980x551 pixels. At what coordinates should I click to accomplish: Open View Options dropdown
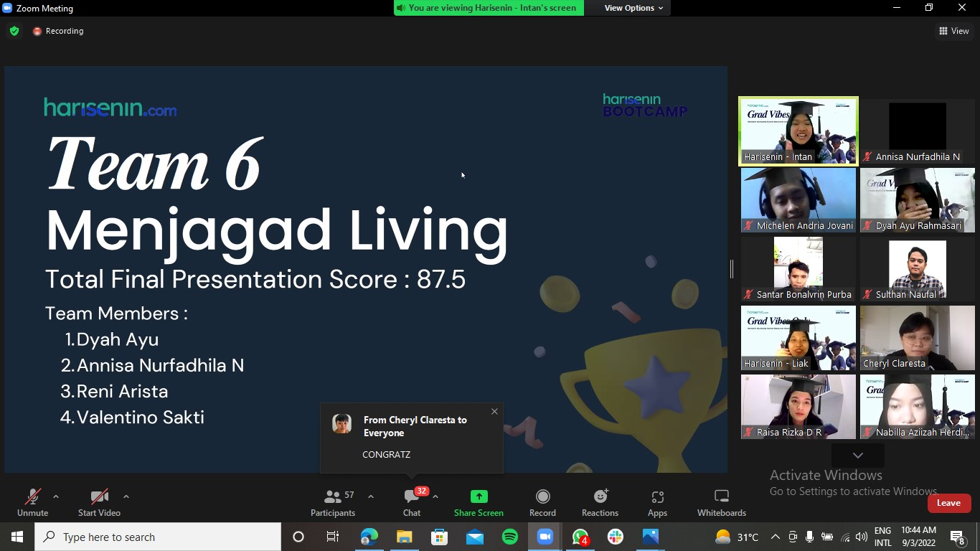click(633, 8)
